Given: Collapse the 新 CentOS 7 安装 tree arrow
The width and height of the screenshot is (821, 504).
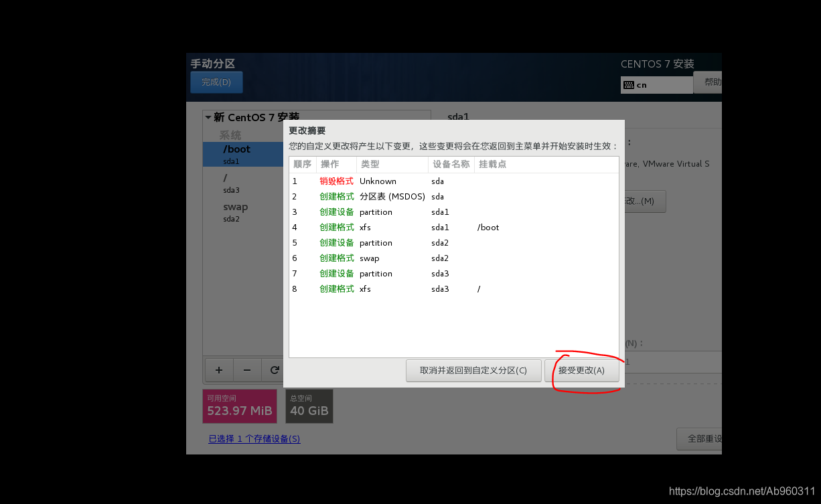Looking at the screenshot, I should [x=208, y=117].
